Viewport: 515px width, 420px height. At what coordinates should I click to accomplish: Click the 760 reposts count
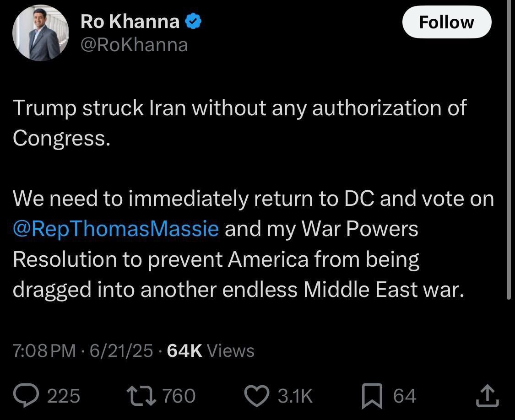[179, 396]
